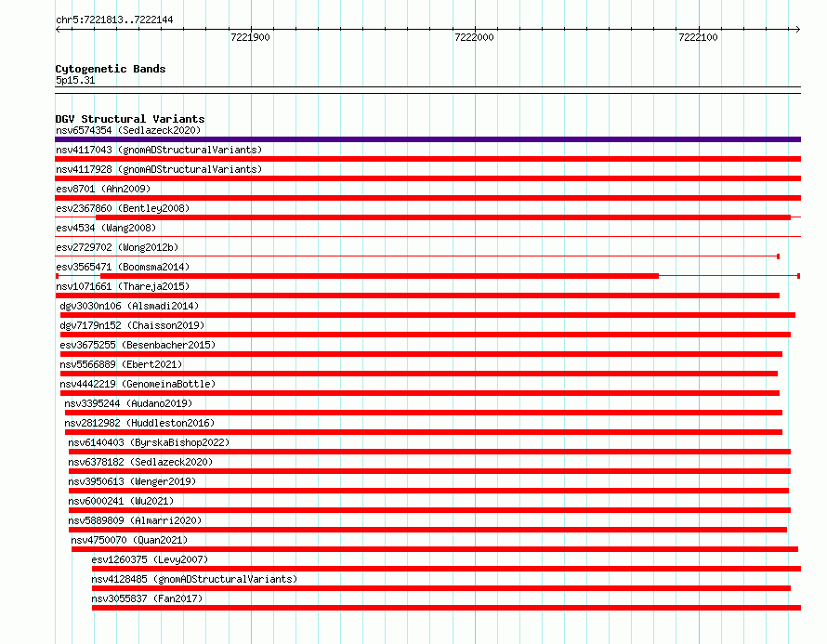Click ruler position 7222000
Viewport: 827px width, 644px height.
474,37
